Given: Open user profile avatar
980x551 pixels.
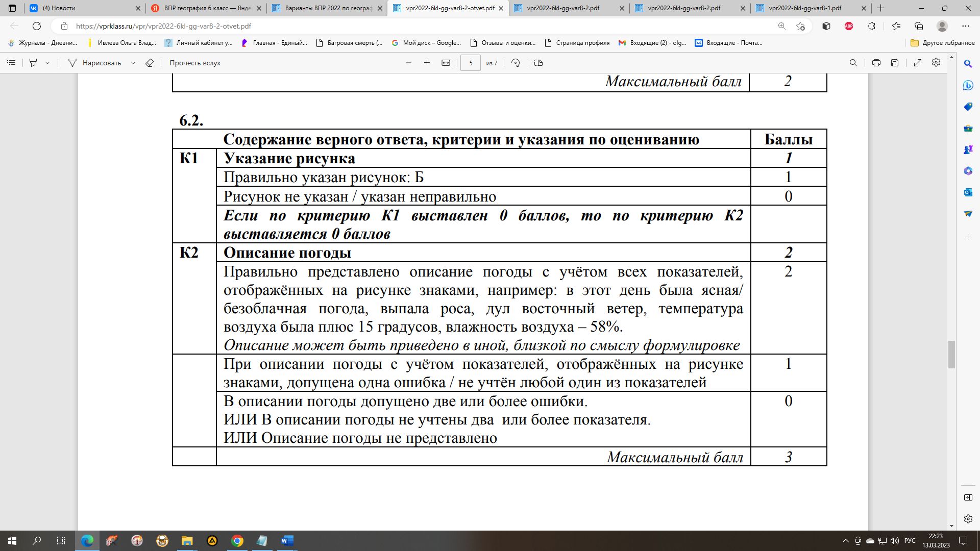Looking at the screenshot, I should (x=942, y=26).
